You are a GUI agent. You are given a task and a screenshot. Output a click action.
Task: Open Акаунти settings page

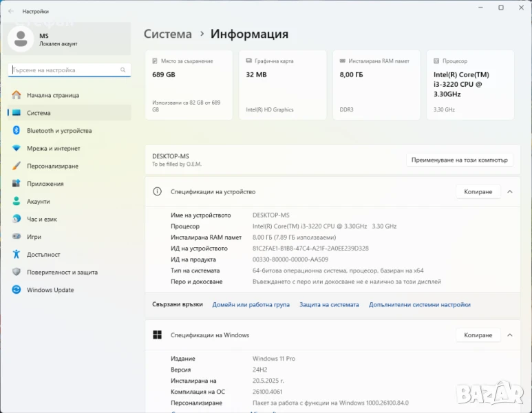[x=38, y=202]
